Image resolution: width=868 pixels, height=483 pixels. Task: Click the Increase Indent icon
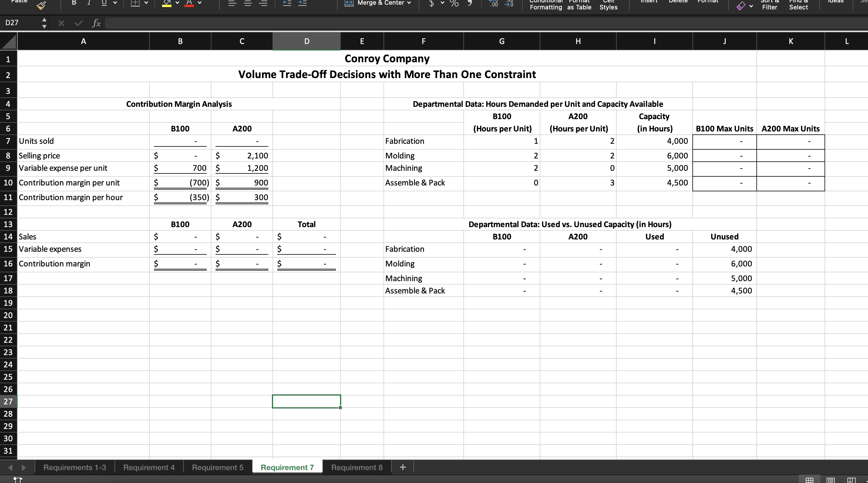[x=302, y=3]
